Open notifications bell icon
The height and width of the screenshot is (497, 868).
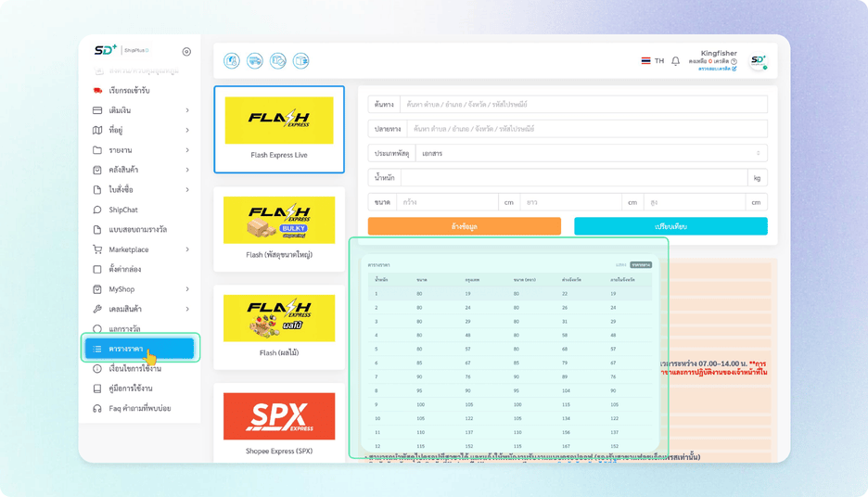click(675, 61)
